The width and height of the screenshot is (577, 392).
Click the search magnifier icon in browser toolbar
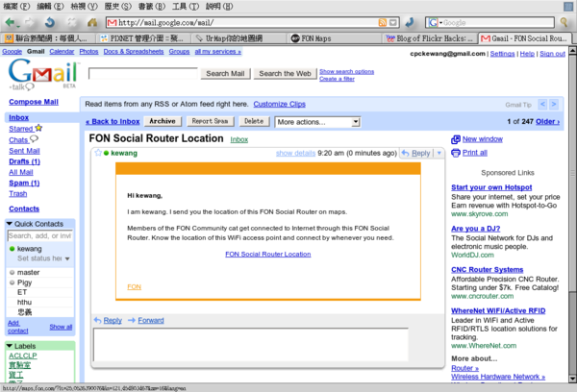tap(564, 22)
